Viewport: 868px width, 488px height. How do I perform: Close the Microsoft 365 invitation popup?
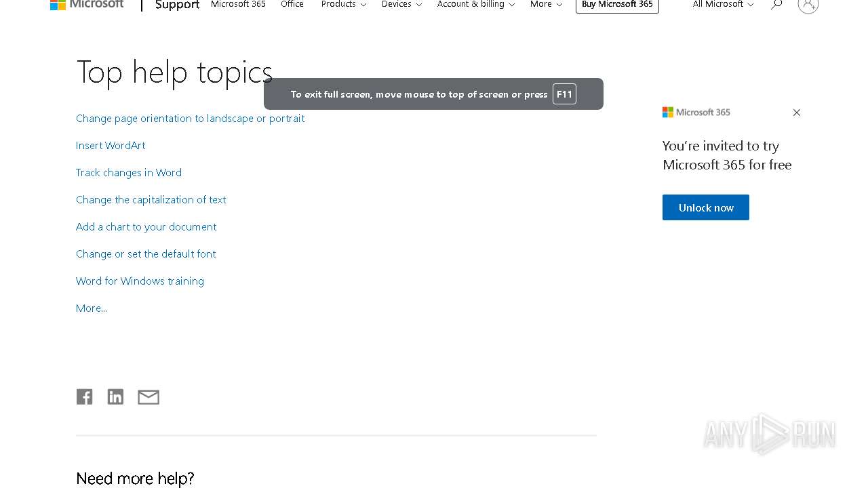point(797,113)
